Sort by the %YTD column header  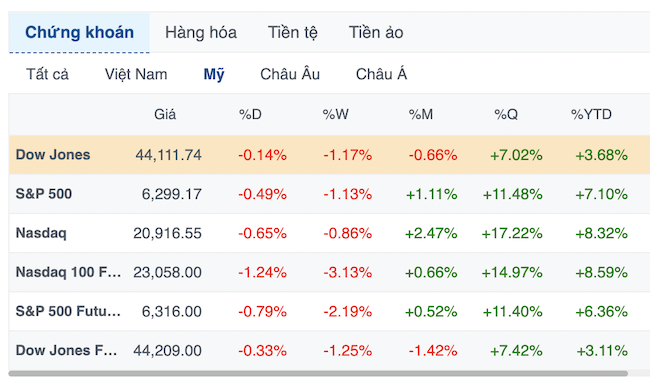(591, 114)
